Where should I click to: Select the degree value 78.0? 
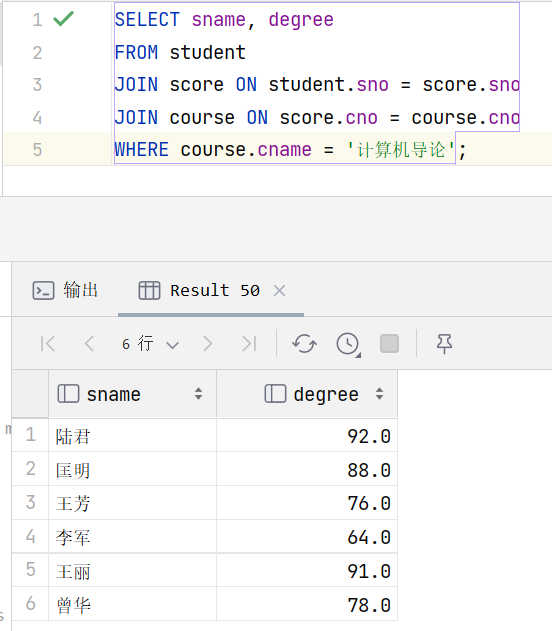click(x=307, y=604)
